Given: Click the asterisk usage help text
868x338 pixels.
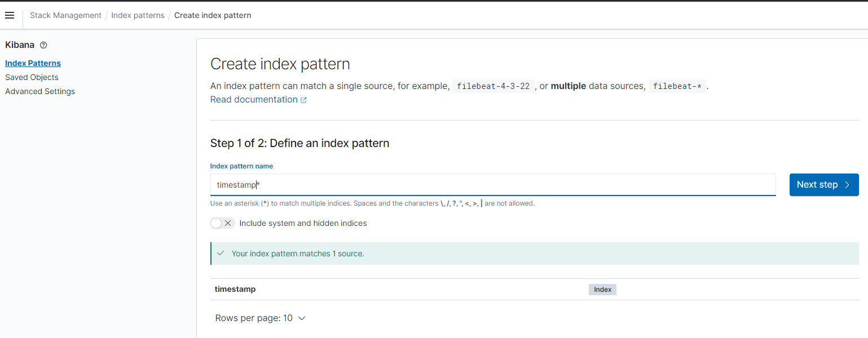Looking at the screenshot, I should pos(372,203).
